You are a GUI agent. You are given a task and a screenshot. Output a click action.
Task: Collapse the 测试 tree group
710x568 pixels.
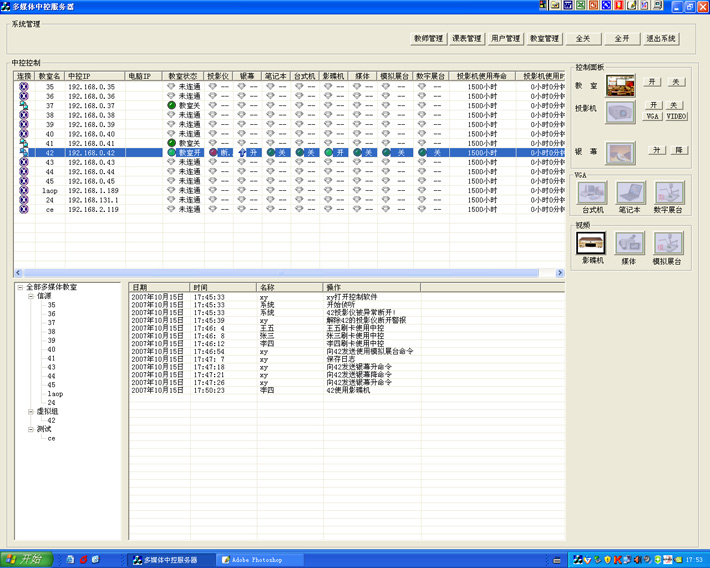[x=31, y=429]
